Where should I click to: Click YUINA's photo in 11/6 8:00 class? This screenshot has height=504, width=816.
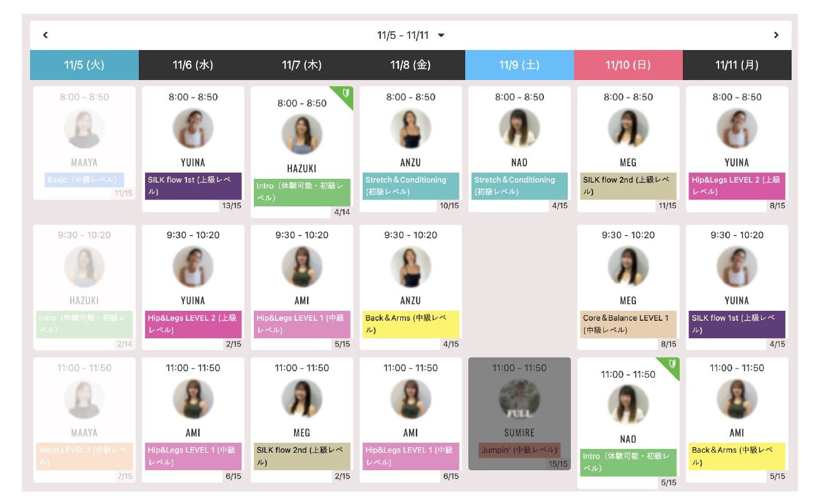pyautogui.click(x=193, y=128)
